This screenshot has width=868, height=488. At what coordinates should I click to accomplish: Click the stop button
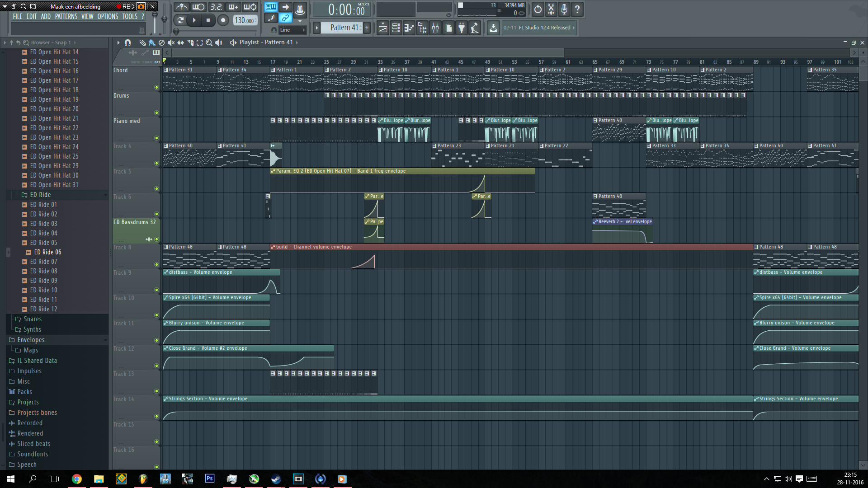(208, 20)
